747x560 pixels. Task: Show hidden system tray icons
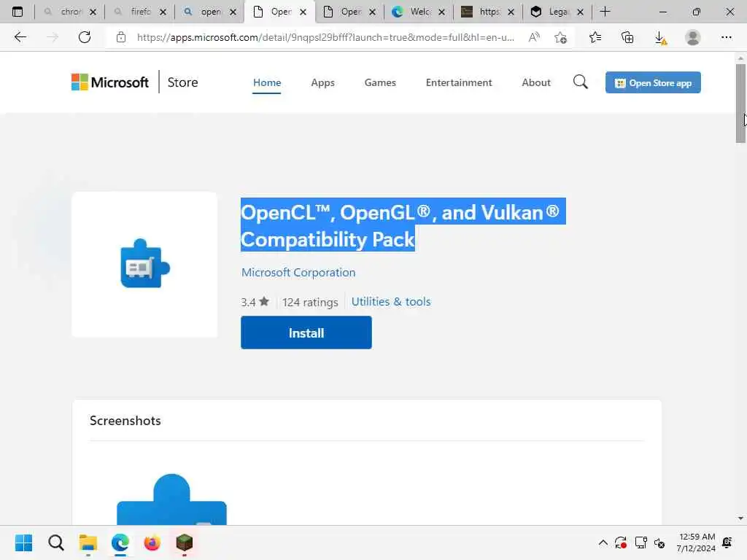click(603, 542)
